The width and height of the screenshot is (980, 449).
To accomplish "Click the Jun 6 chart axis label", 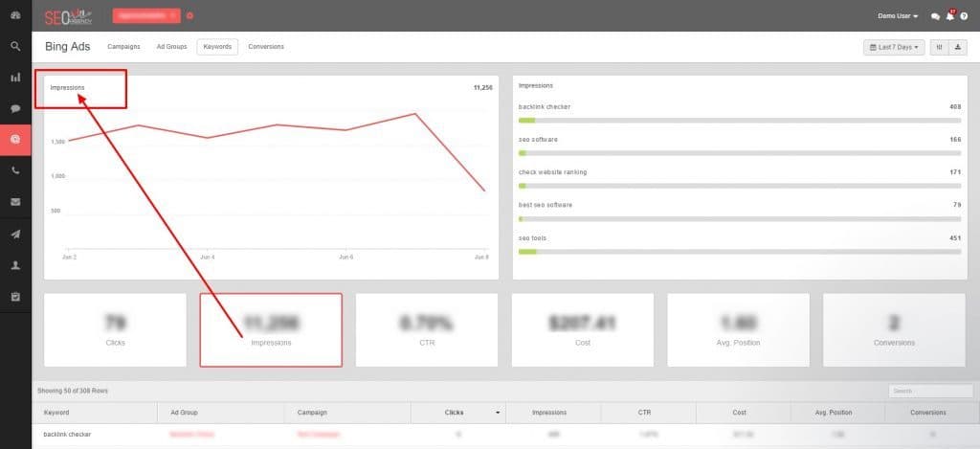I will (x=346, y=257).
